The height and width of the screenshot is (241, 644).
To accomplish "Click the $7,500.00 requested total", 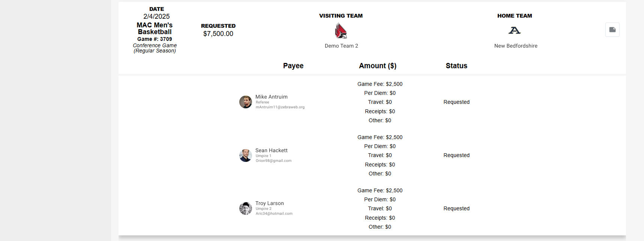I will [218, 34].
